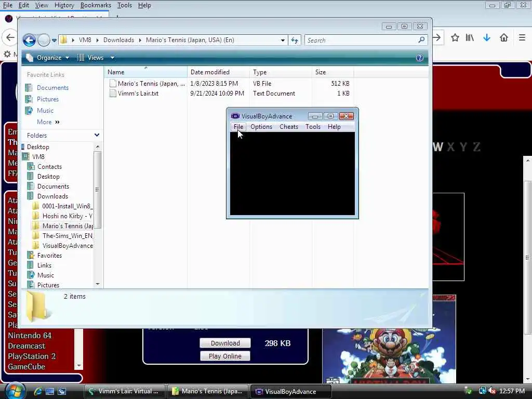This screenshot has width=532, height=399.
Task: Select Downloads folder in tree
Action: coord(52,196)
